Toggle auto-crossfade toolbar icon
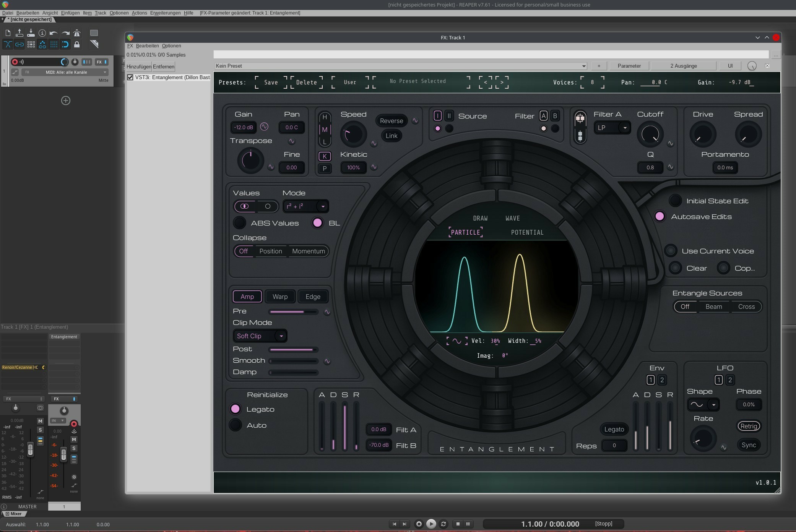Viewport: 796px width, 532px height. pyautogui.click(x=8, y=44)
